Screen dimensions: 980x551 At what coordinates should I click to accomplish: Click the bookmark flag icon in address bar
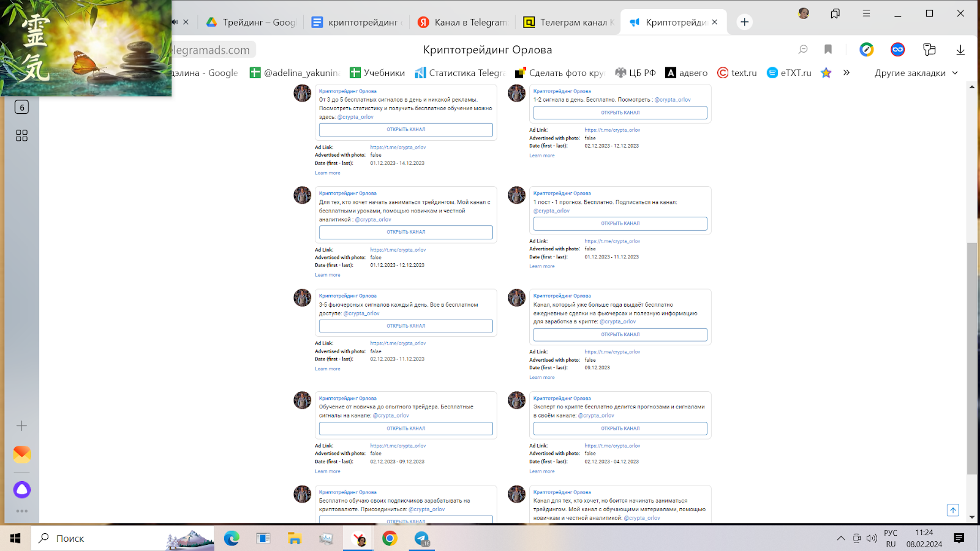click(x=828, y=50)
